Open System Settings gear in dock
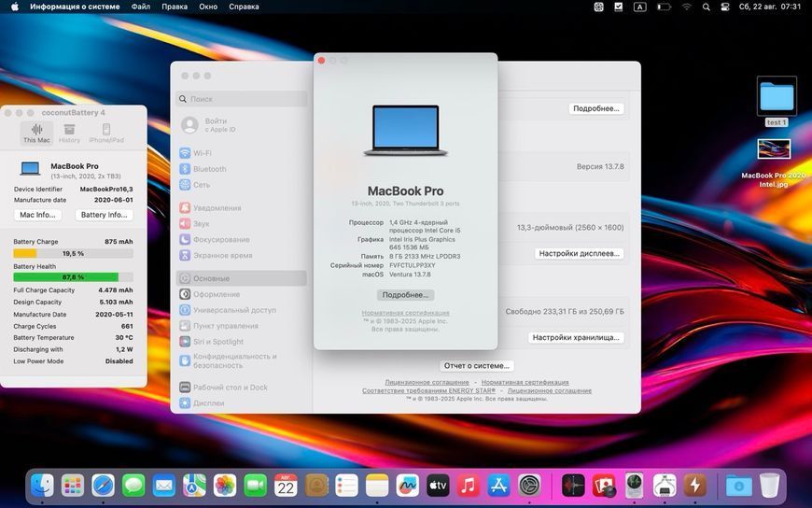The image size is (812, 508). tap(529, 486)
